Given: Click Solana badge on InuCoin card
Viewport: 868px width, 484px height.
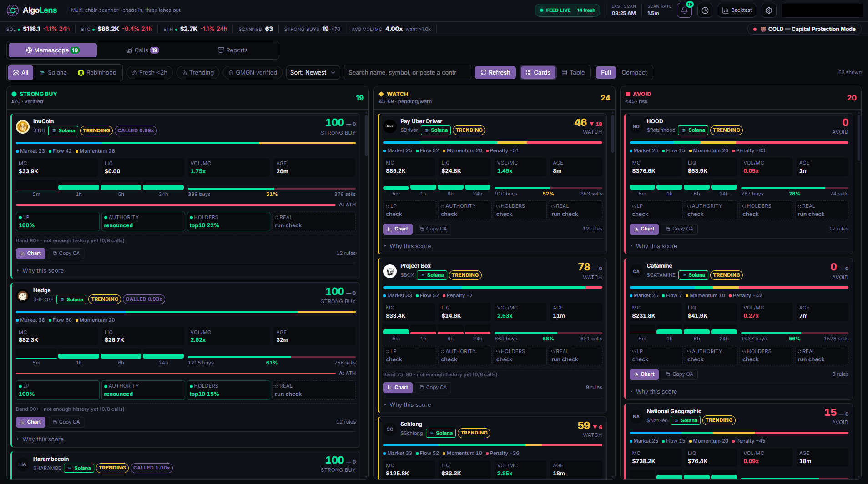Looking at the screenshot, I should [63, 130].
